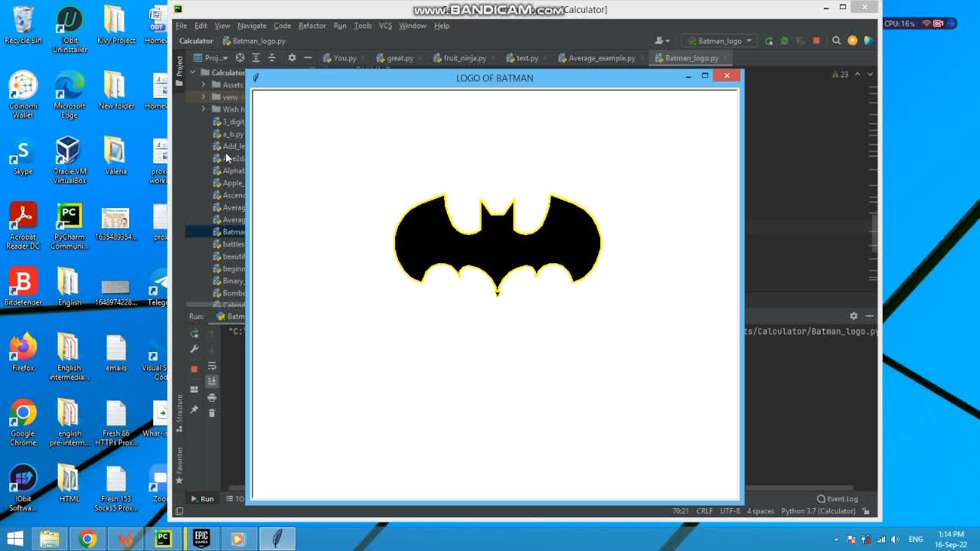Click the expand all icon in Project panel

pyautogui.click(x=256, y=57)
